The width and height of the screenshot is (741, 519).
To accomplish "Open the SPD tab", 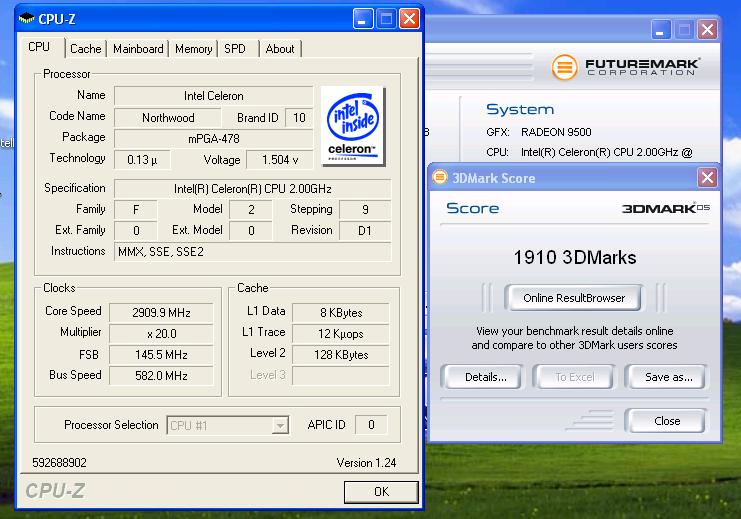I will 235,49.
